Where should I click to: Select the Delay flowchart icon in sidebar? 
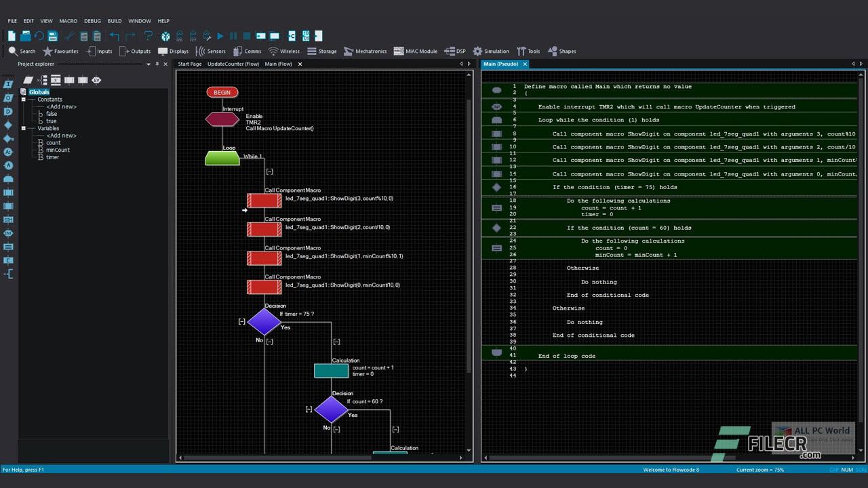tap(8, 111)
